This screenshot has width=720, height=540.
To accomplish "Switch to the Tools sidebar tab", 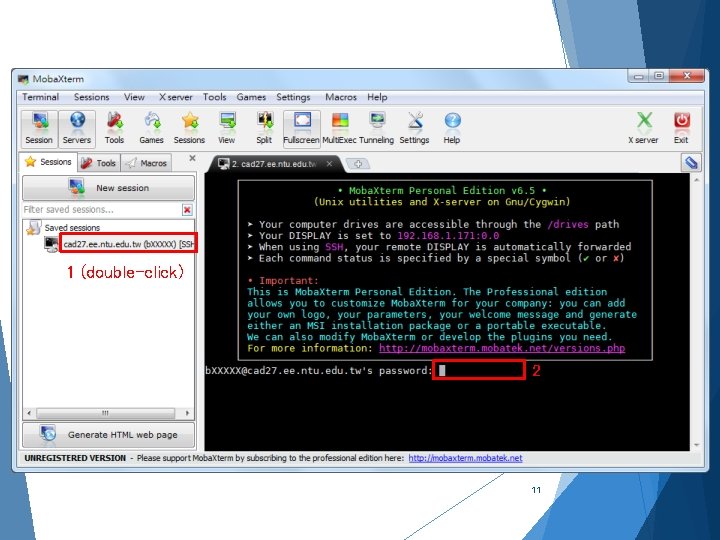I will click(99, 163).
